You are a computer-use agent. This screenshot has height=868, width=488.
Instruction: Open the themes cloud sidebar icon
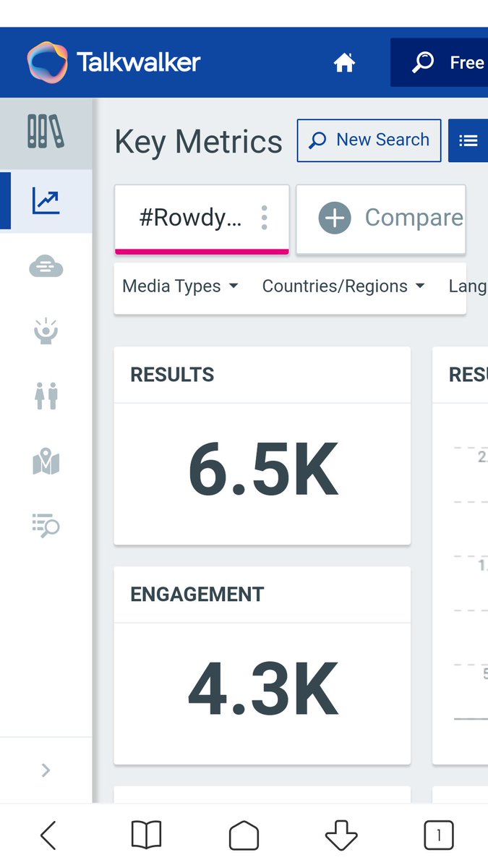(46, 268)
